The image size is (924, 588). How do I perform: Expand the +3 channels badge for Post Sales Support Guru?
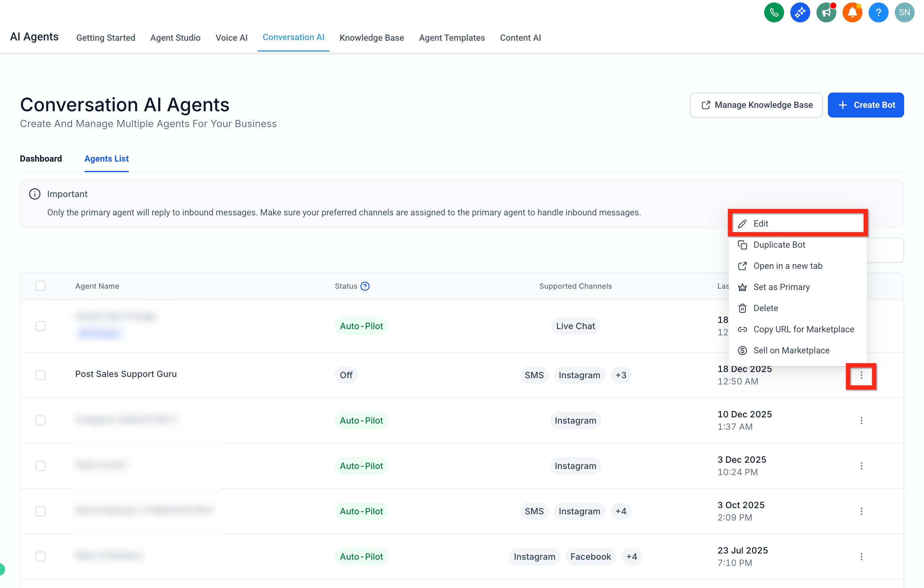coord(621,375)
